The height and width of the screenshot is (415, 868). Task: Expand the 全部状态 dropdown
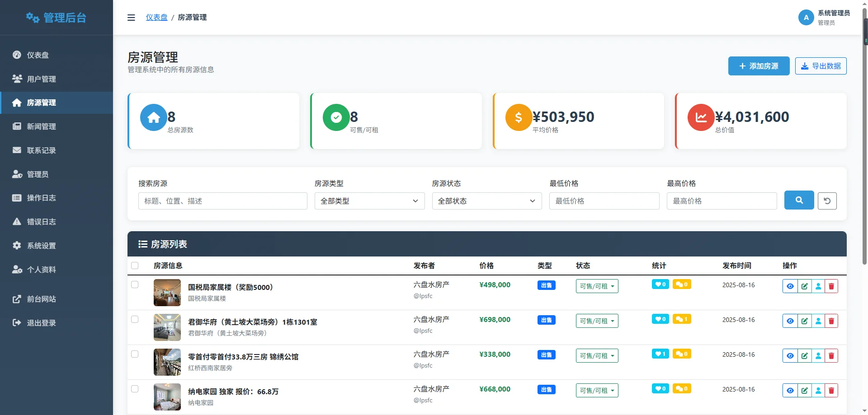click(x=486, y=201)
